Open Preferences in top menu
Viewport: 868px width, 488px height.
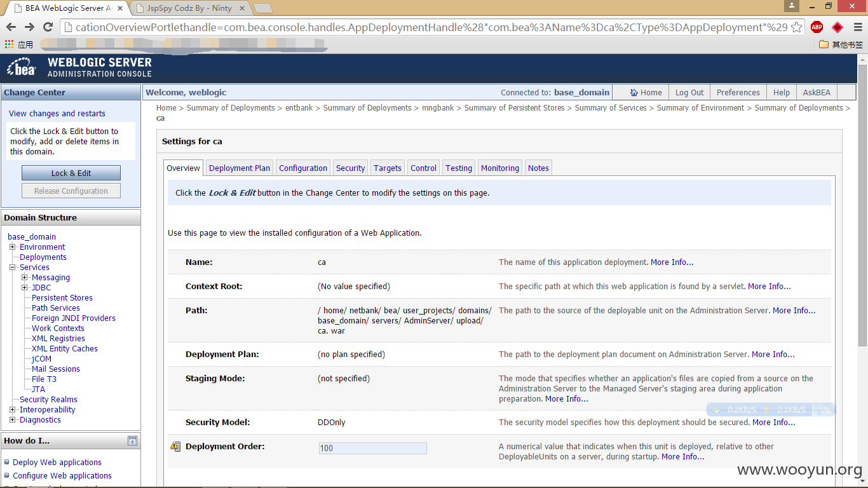coord(738,92)
